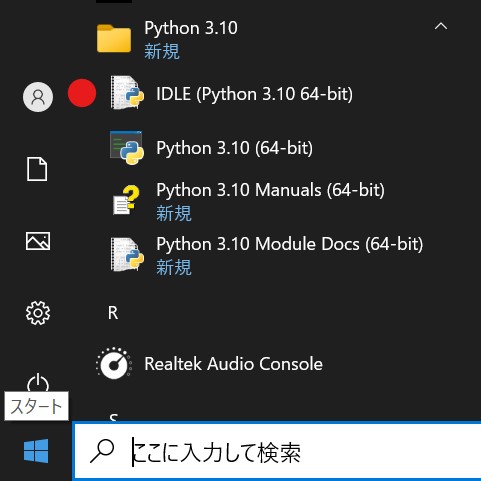Click the yellow Python 3.10 folder icon
The height and width of the screenshot is (481, 481).
pyautogui.click(x=114, y=38)
